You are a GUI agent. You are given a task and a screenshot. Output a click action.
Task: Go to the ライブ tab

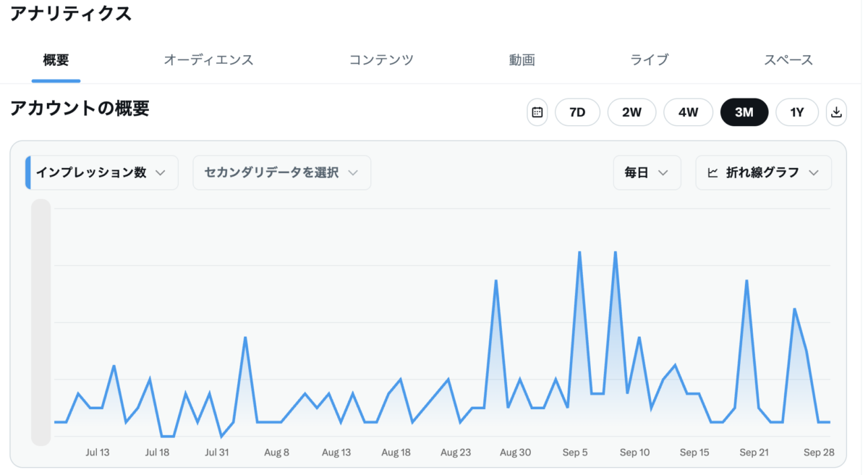649,60
